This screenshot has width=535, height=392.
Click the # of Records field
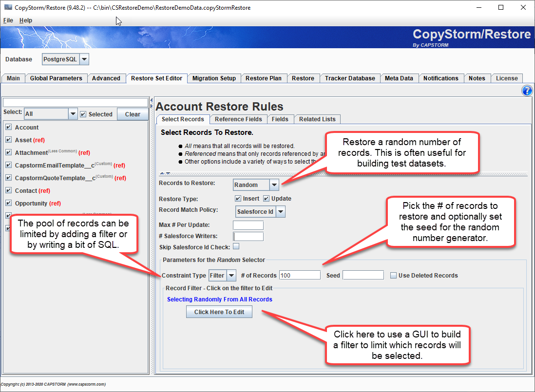pos(300,276)
